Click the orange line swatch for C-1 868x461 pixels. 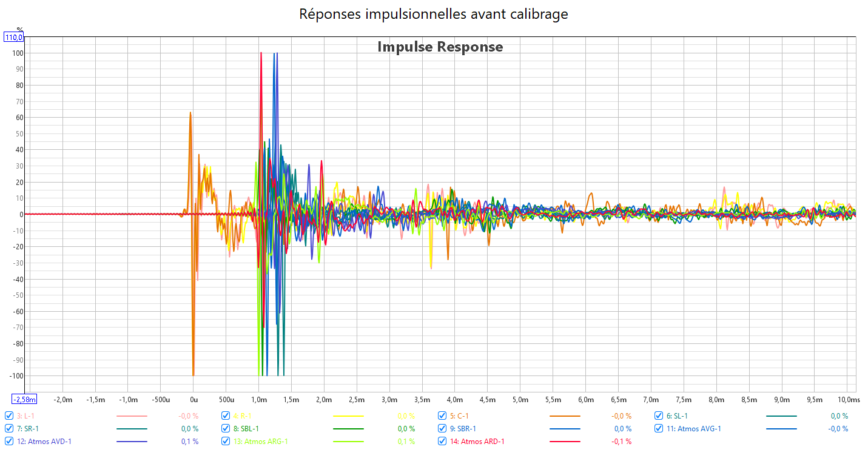click(x=565, y=416)
